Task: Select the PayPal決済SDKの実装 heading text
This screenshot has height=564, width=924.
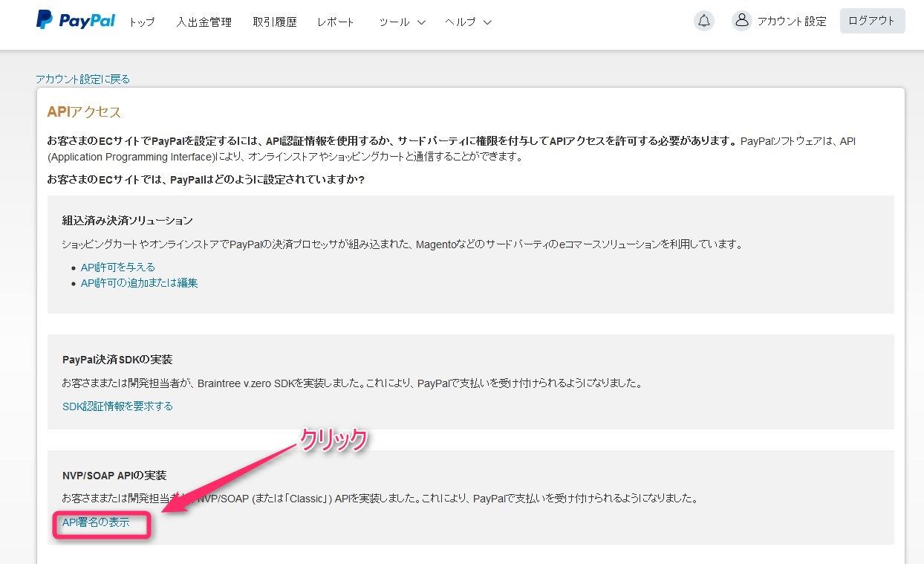Action: point(117,359)
